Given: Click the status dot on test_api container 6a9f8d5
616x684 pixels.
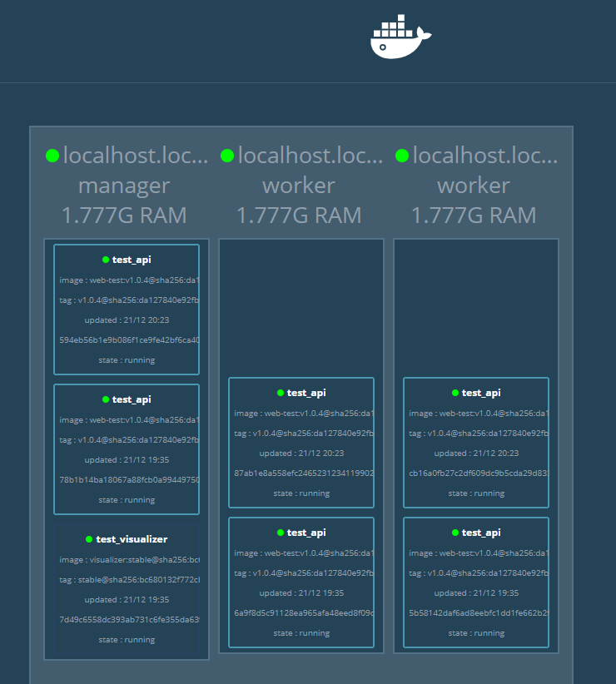Looking at the screenshot, I should coord(281,533).
